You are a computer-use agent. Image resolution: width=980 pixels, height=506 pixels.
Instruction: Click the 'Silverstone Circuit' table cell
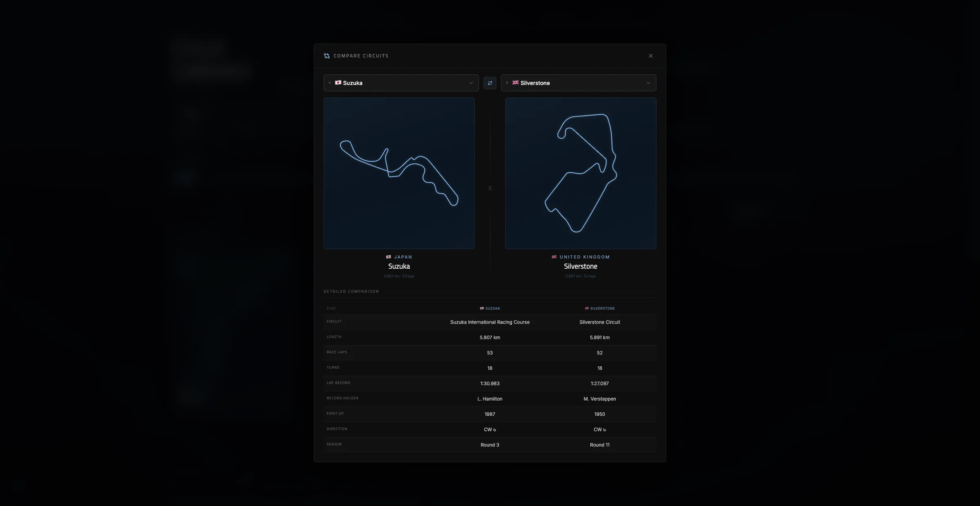pyautogui.click(x=599, y=322)
